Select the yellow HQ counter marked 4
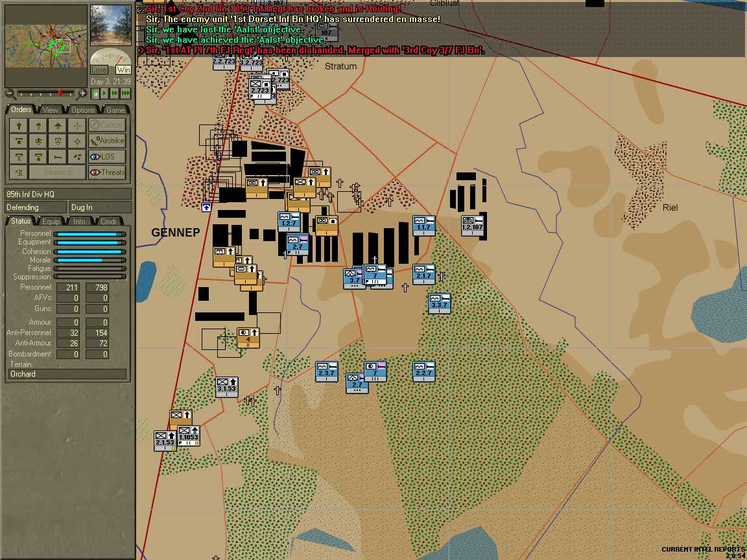 pyautogui.click(x=248, y=338)
